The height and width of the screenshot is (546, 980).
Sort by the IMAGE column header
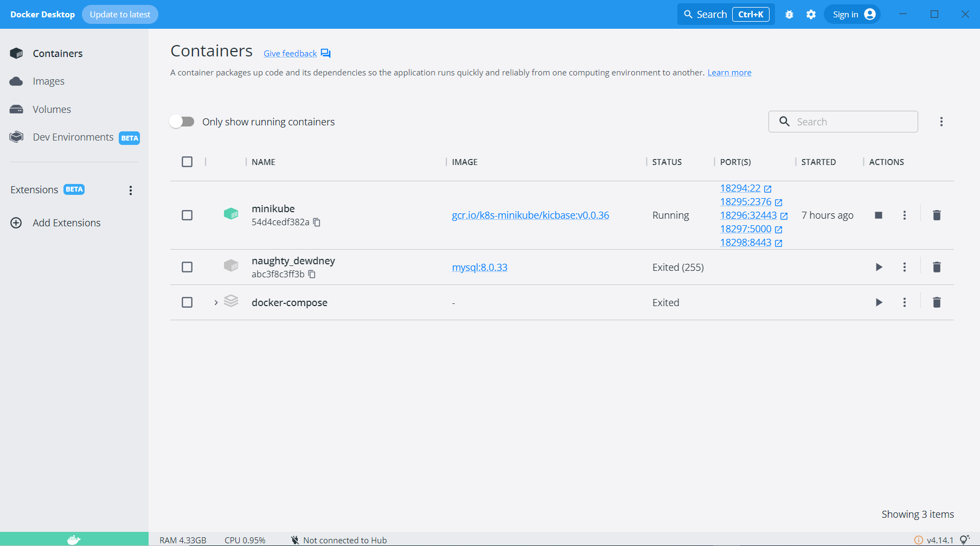point(465,162)
